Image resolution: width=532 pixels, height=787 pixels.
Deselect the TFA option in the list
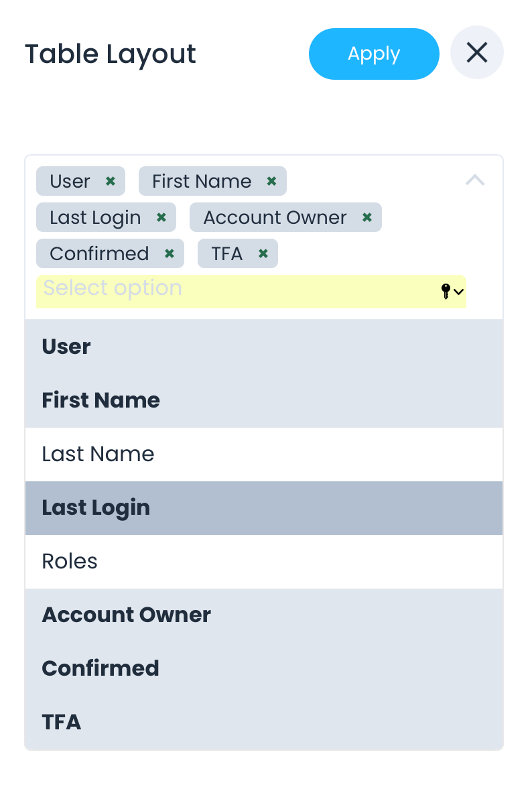pos(263,722)
